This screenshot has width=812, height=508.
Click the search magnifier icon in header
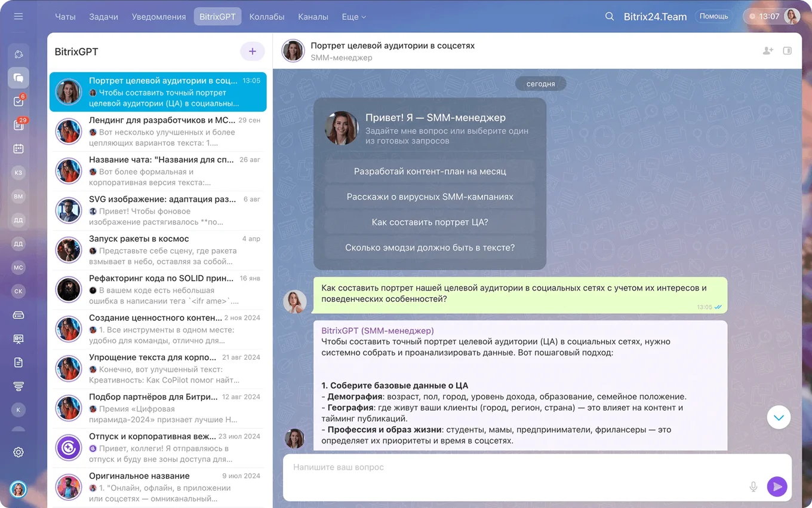coord(610,17)
